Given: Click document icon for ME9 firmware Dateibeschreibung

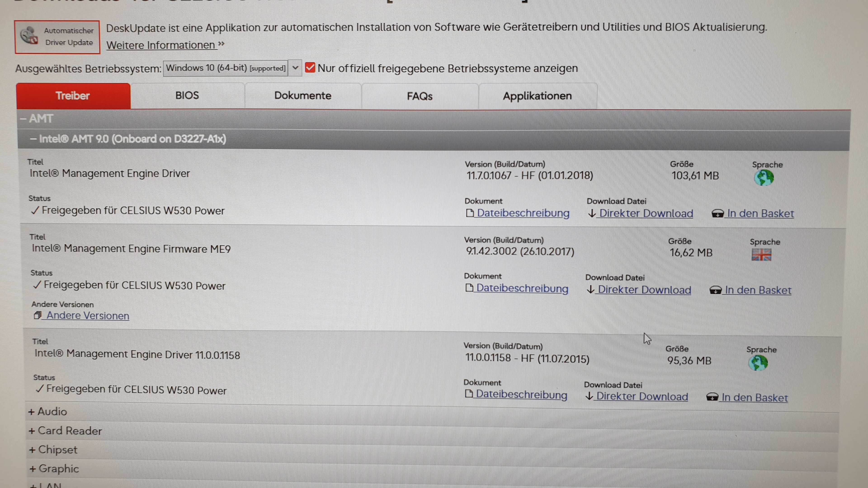Looking at the screenshot, I should (469, 288).
